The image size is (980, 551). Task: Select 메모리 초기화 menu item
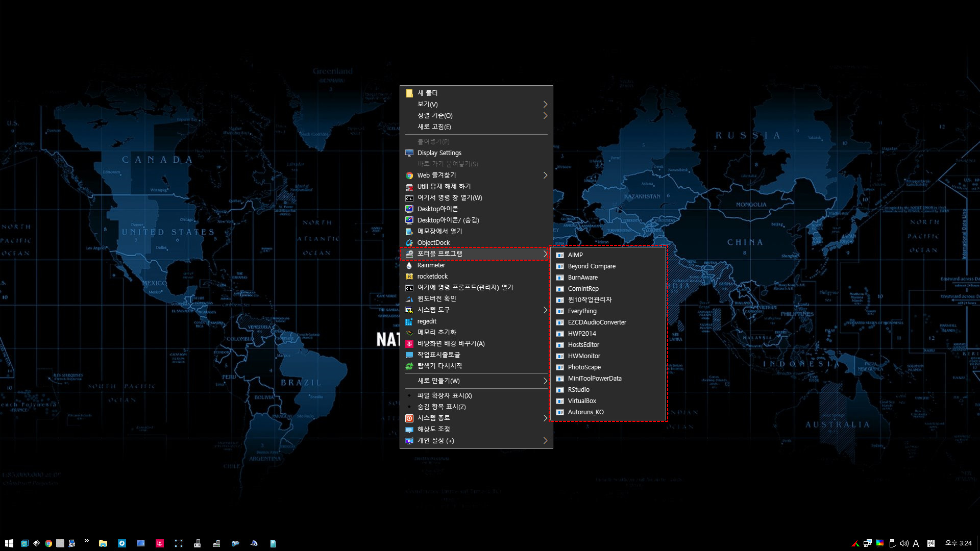(476, 332)
